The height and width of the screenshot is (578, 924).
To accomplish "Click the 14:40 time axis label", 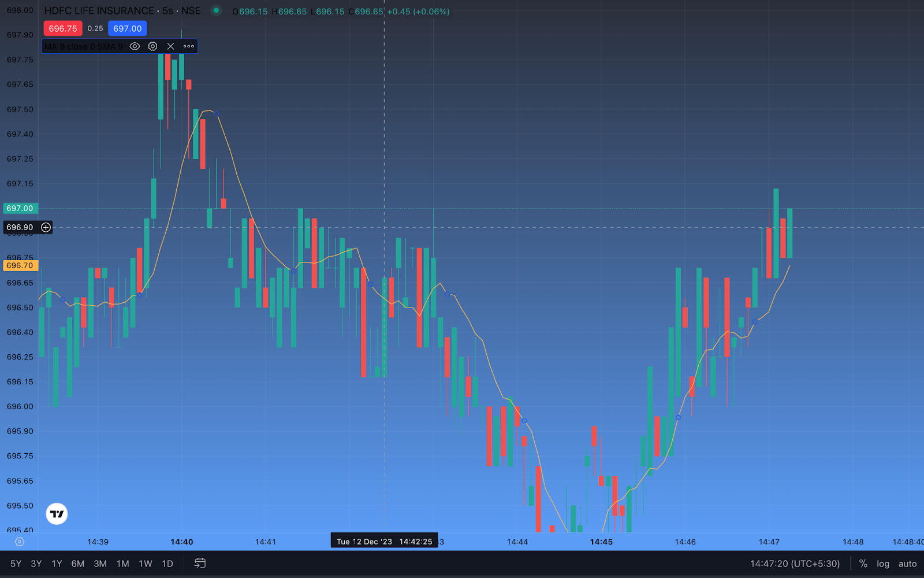I will point(182,542).
